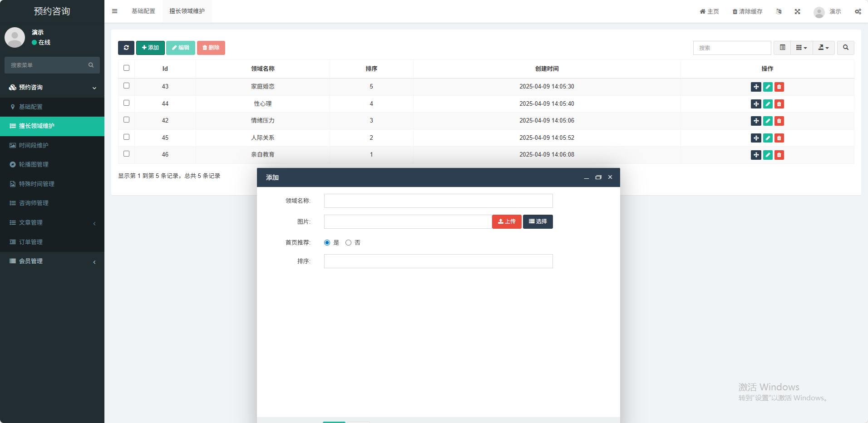
Task: Open the export data dropdown
Action: click(x=823, y=48)
